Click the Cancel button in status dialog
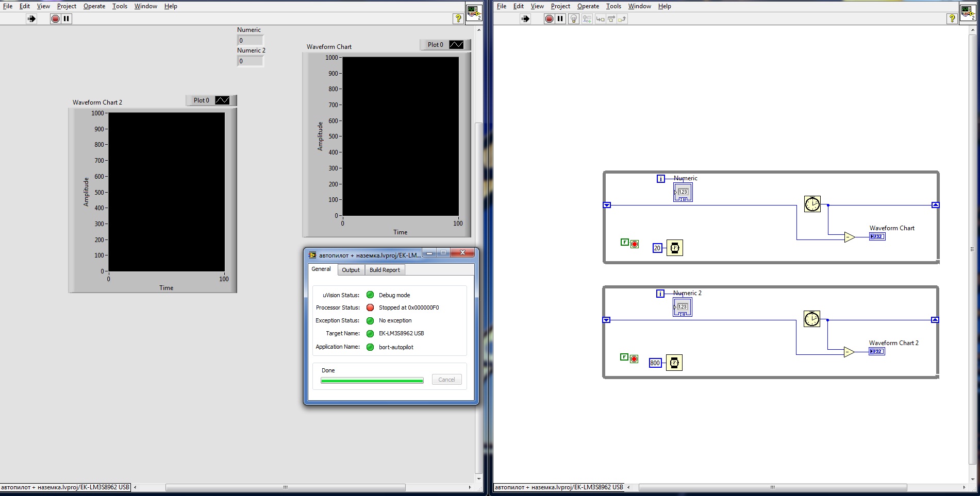The image size is (980, 496). [x=446, y=380]
